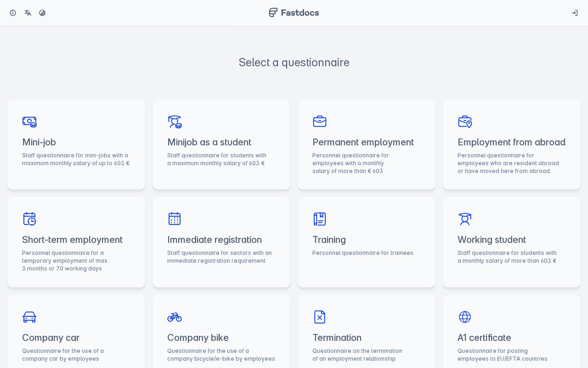Select the Working student card description

[x=507, y=257]
